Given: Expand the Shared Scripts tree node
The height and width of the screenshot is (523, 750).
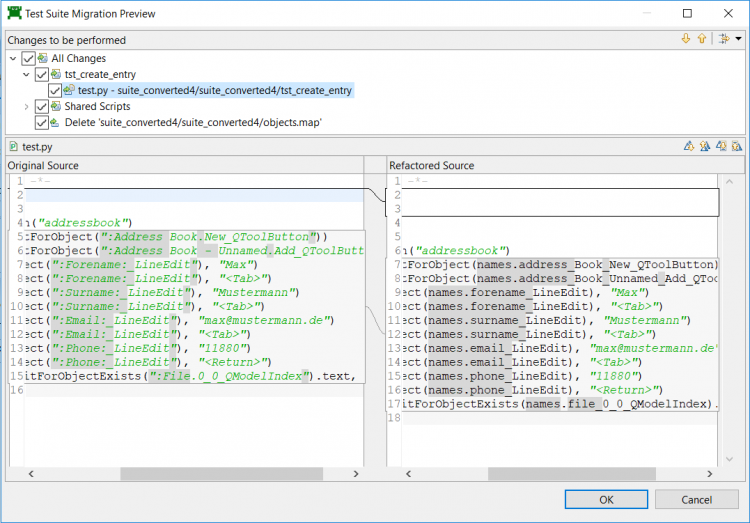Looking at the screenshot, I should pyautogui.click(x=26, y=107).
